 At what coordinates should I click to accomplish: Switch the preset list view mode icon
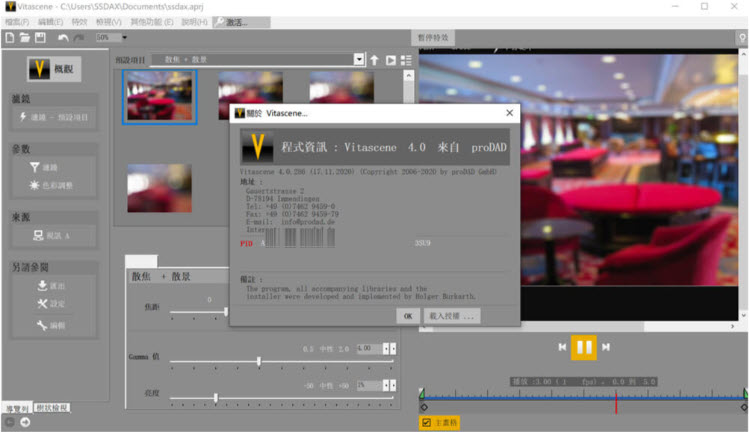pos(406,60)
